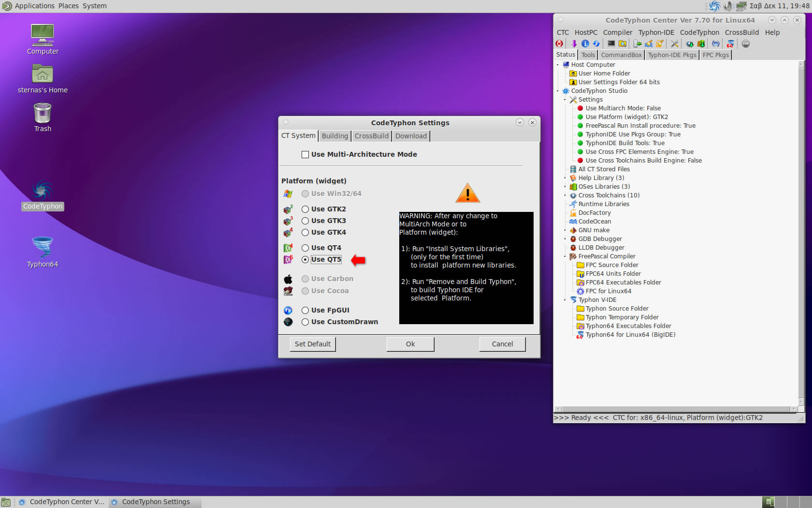Select the Use GTK2 radio button
Screen dimensions: 812x508
click(305, 209)
